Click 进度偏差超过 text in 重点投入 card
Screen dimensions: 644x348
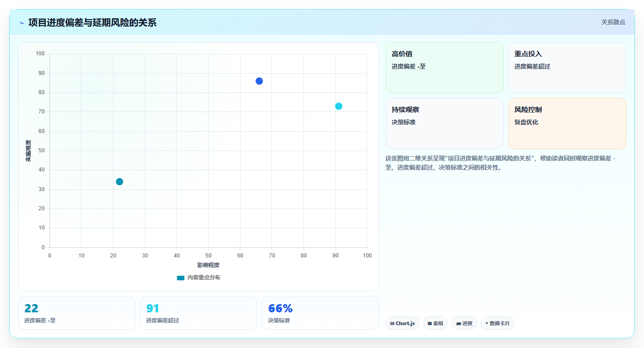pyautogui.click(x=532, y=66)
